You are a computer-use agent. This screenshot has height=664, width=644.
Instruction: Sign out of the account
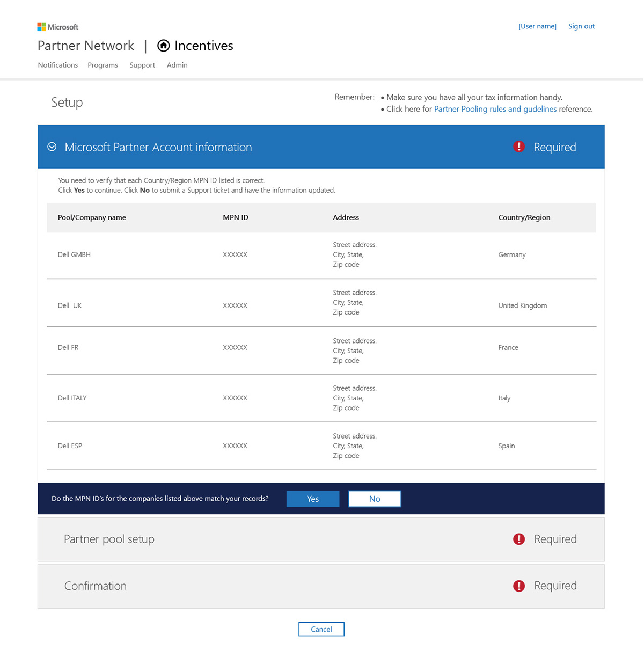(581, 26)
